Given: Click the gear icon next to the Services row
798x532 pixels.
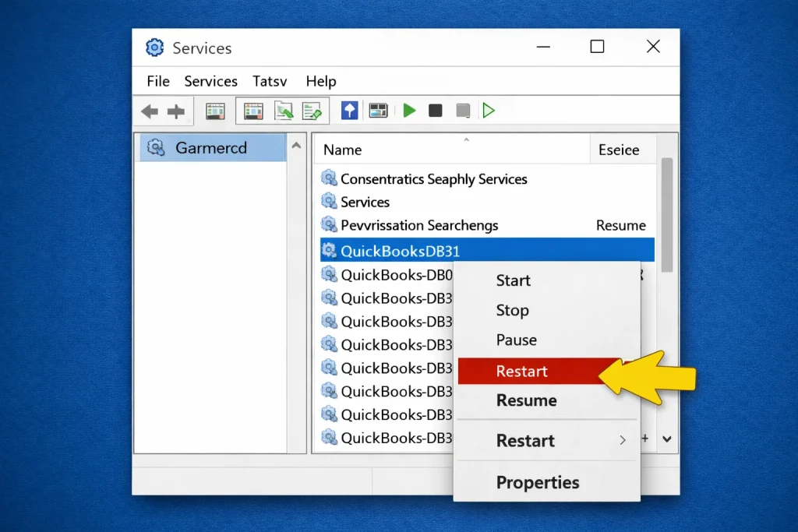Looking at the screenshot, I should 330,202.
